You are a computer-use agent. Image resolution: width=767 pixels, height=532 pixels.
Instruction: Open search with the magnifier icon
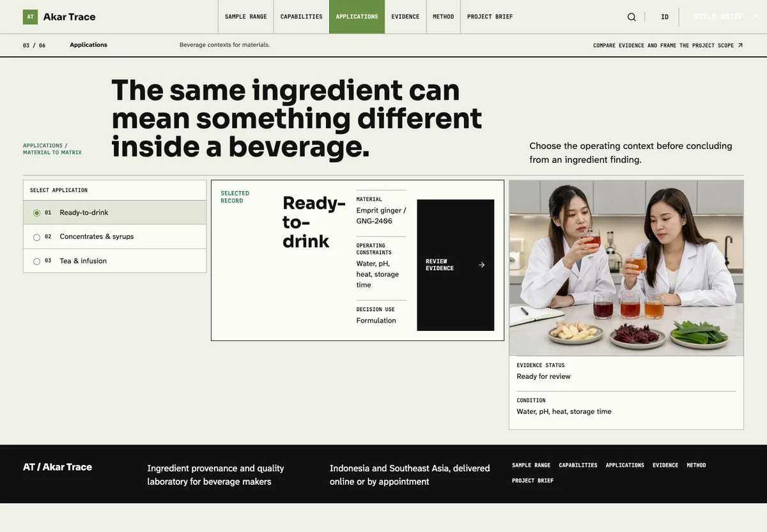pos(631,17)
